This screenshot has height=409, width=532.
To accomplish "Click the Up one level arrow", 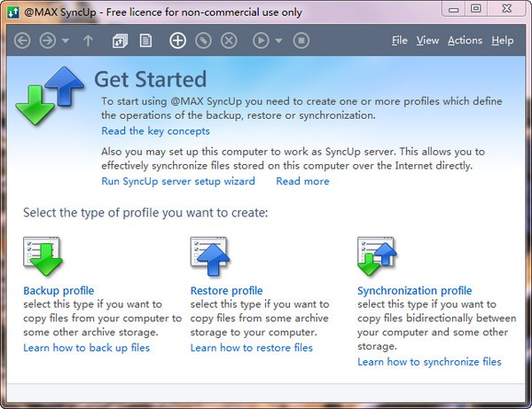I will (88, 40).
